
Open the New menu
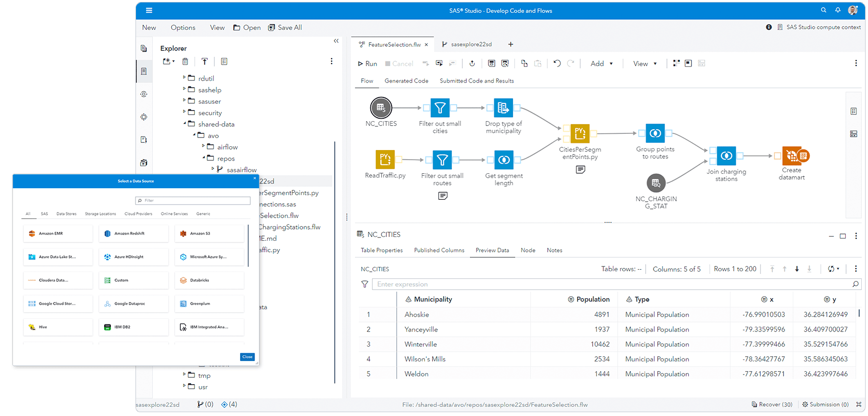[149, 28]
